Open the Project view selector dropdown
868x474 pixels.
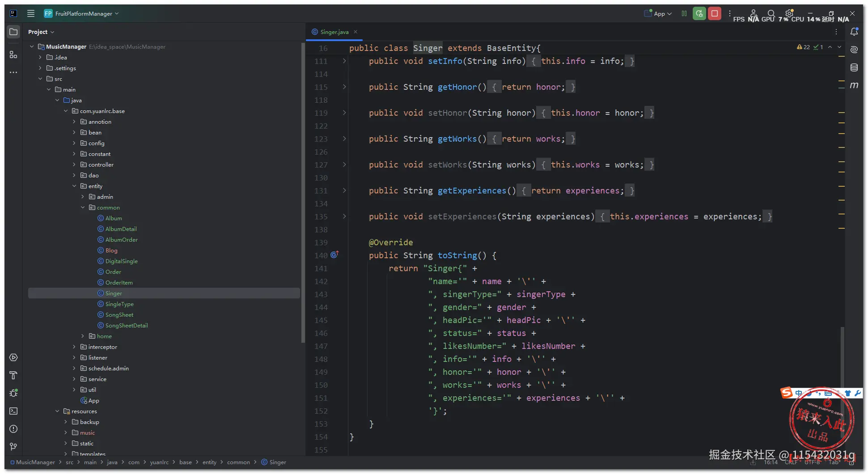pyautogui.click(x=41, y=32)
